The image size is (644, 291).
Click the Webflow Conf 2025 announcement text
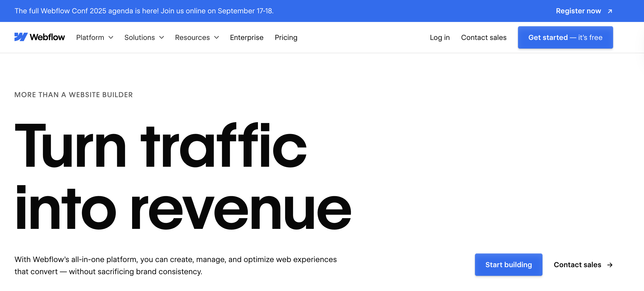[144, 11]
